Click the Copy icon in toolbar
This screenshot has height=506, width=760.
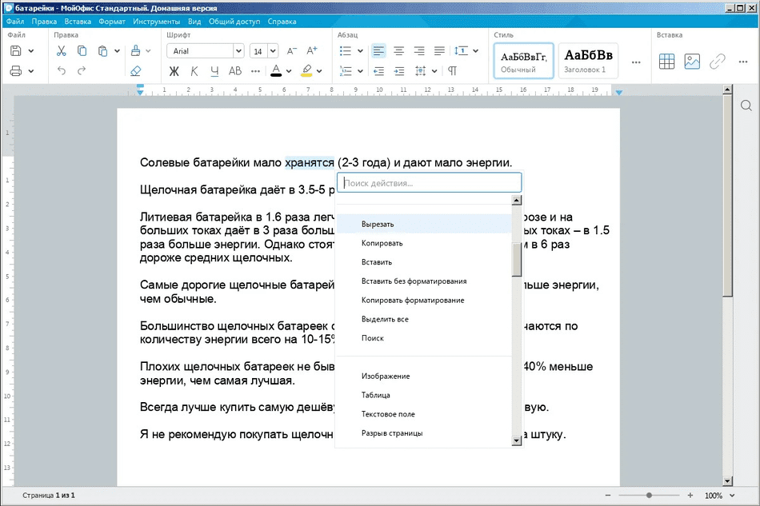tap(82, 51)
